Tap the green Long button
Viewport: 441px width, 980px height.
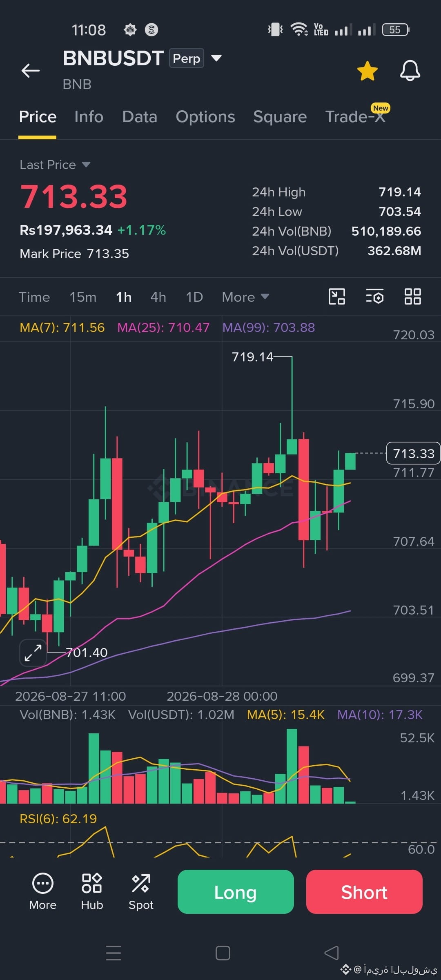pos(236,892)
